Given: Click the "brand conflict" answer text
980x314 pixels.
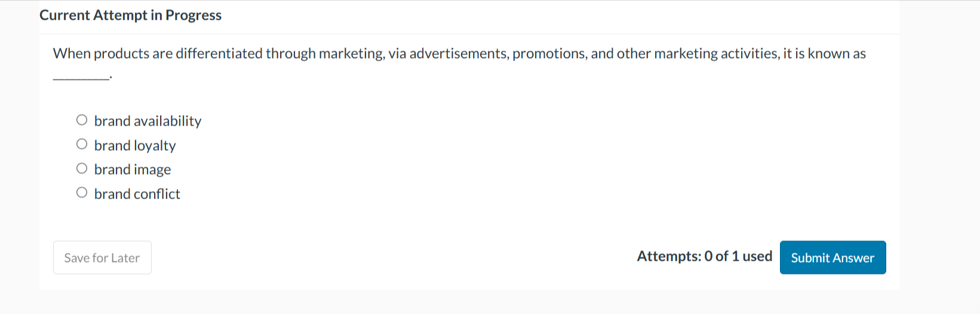Looking at the screenshot, I should pyautogui.click(x=137, y=194).
